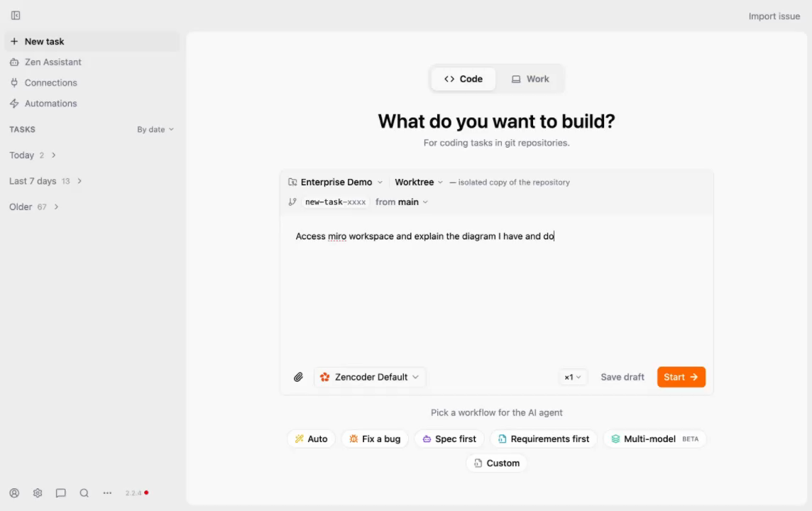This screenshot has width=812, height=511.
Task: Click the laptop icon on Work tab
Action: tap(516, 79)
